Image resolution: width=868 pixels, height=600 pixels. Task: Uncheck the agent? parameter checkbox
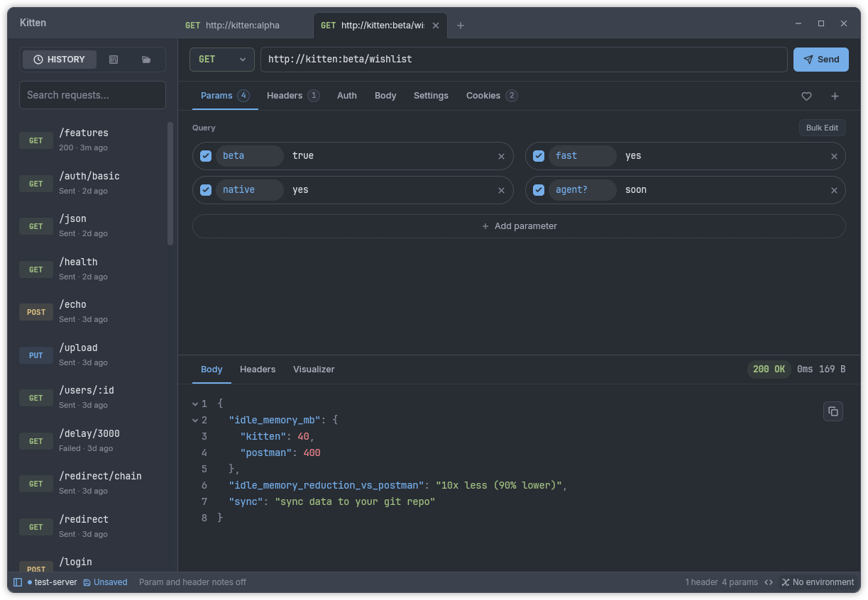coord(539,190)
